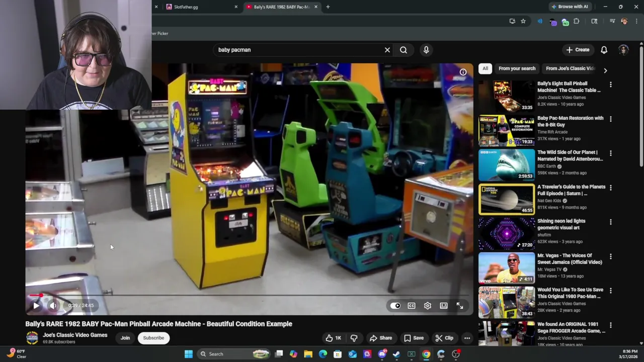Open 'A Traveler's Guide to the Planets' title
Viewport: 644px width, 362px height.
(x=571, y=190)
